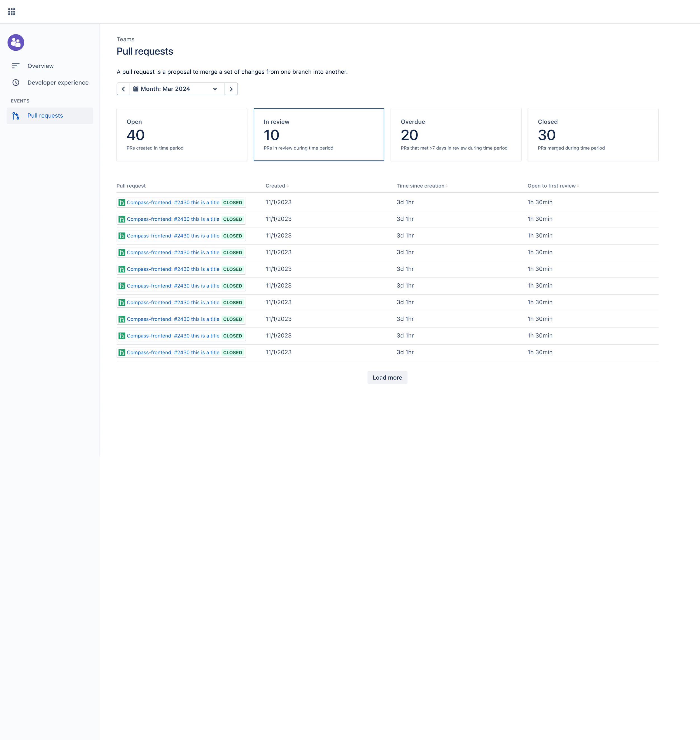This screenshot has height=740, width=700.
Task: Go to next month with right chevron
Action: pos(231,89)
